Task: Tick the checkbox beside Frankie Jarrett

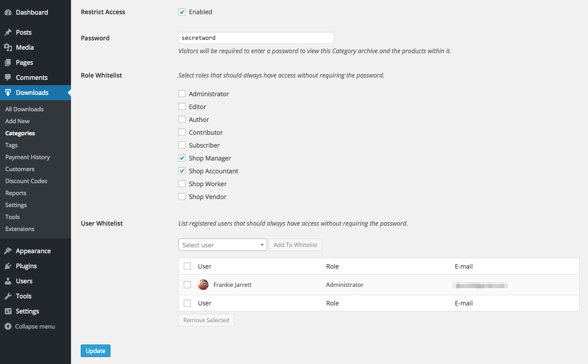Action: tap(187, 285)
